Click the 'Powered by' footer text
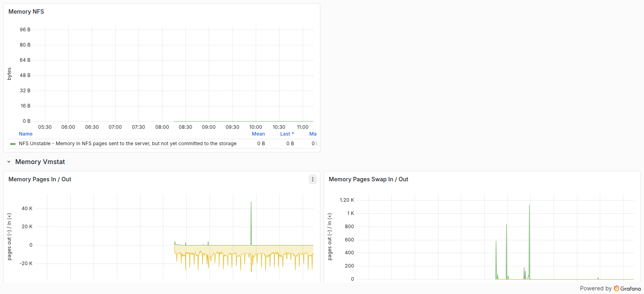The image size is (644, 294). (x=596, y=288)
